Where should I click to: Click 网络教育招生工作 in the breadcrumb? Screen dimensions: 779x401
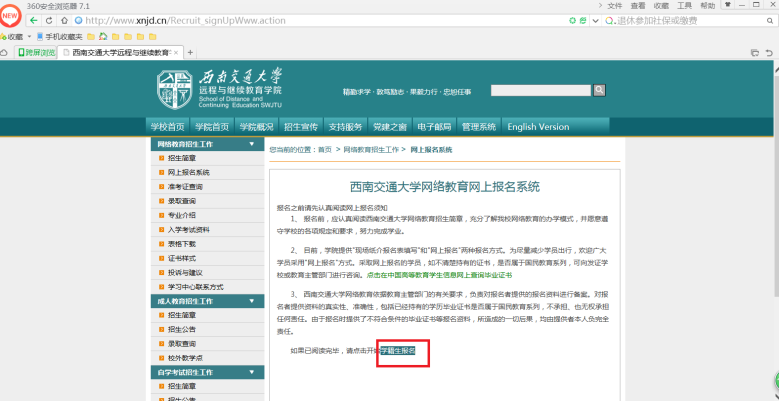click(x=371, y=150)
